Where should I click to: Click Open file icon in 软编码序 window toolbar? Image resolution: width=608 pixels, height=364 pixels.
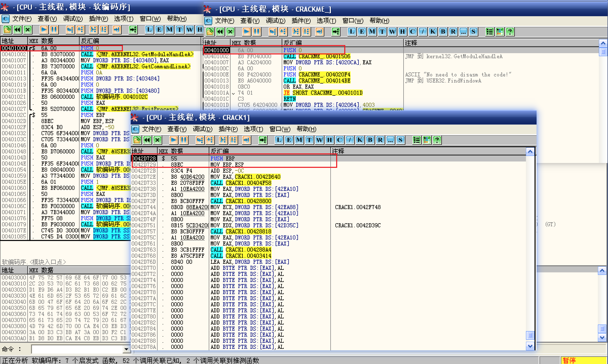point(7,30)
